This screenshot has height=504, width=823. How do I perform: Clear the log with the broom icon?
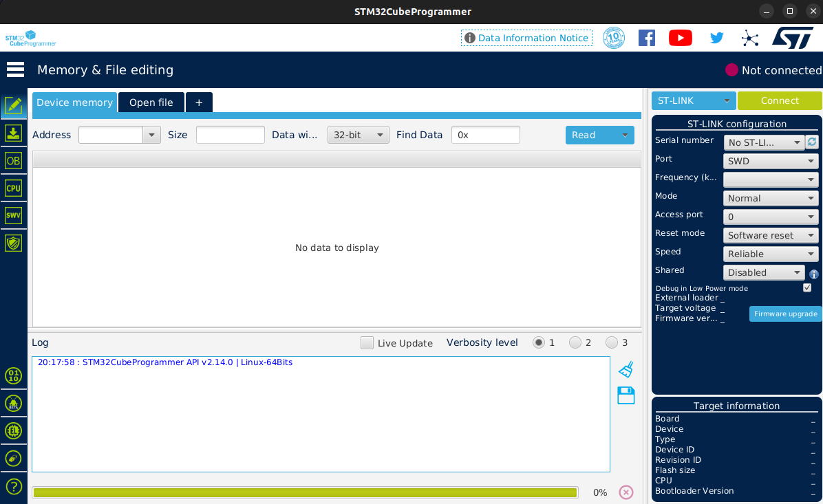626,370
